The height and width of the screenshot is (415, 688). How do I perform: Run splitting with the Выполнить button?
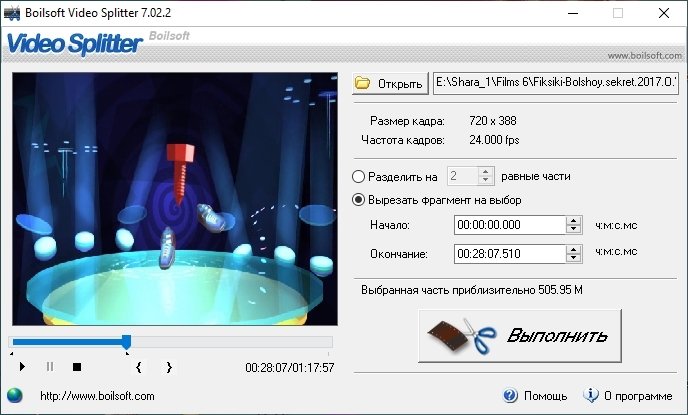520,336
